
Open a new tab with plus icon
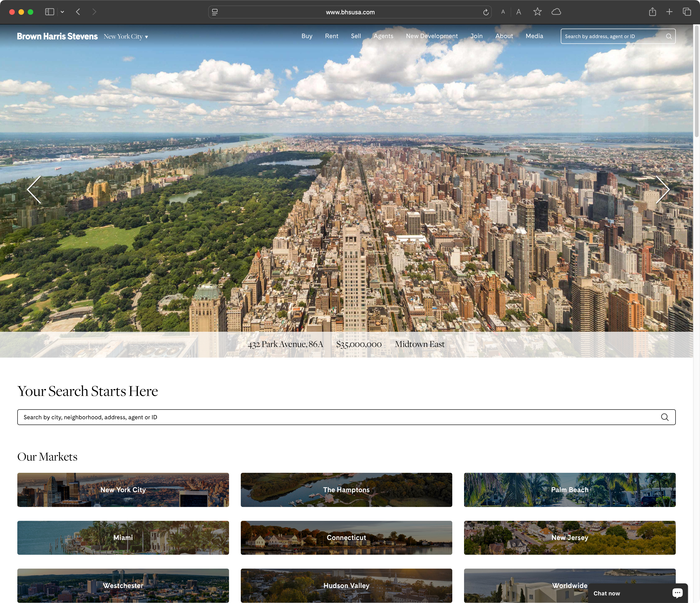pos(669,12)
